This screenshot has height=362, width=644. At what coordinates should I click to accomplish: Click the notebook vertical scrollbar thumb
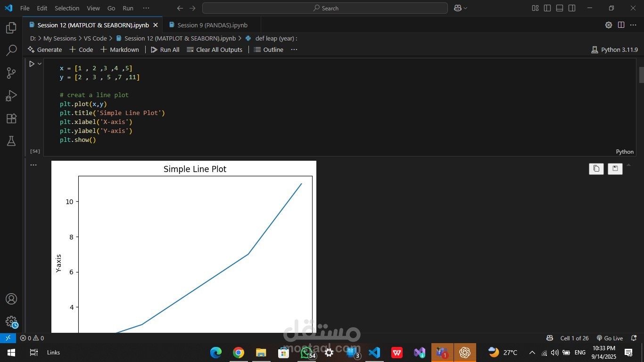tap(641, 75)
